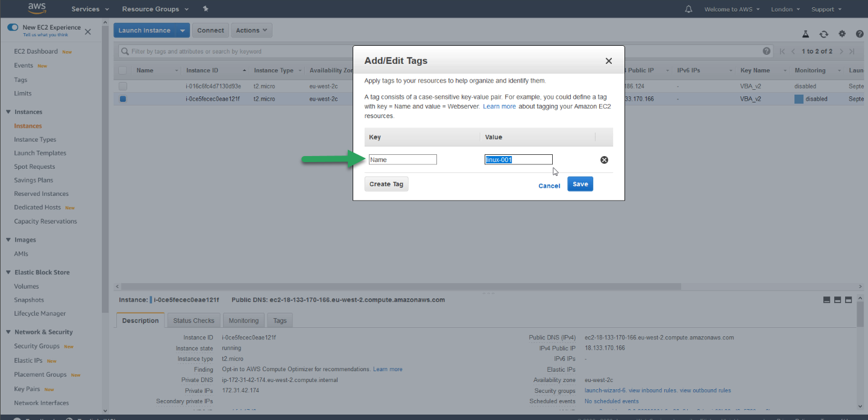Open the Services dropdown
The width and height of the screenshot is (868, 420).
click(90, 9)
